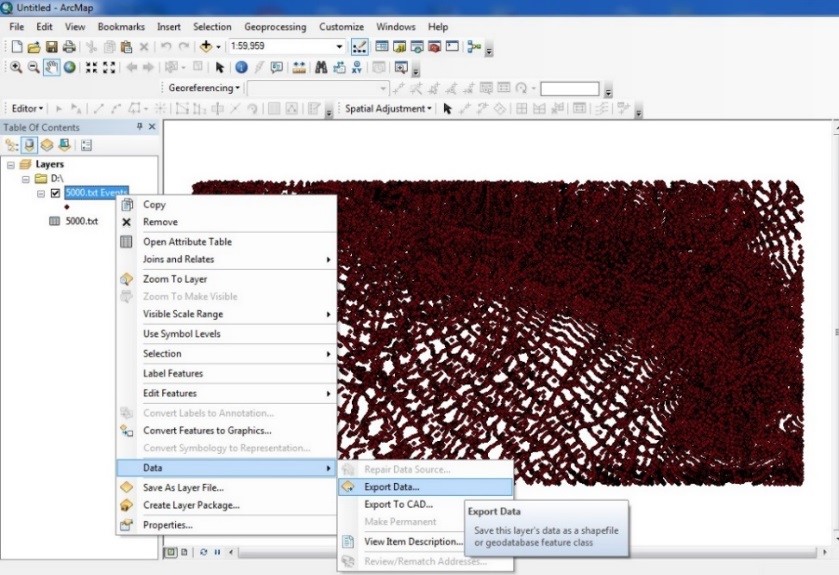Screen dimensions: 839x575
Task: Switch to List By Visibility
Action: click(47, 145)
